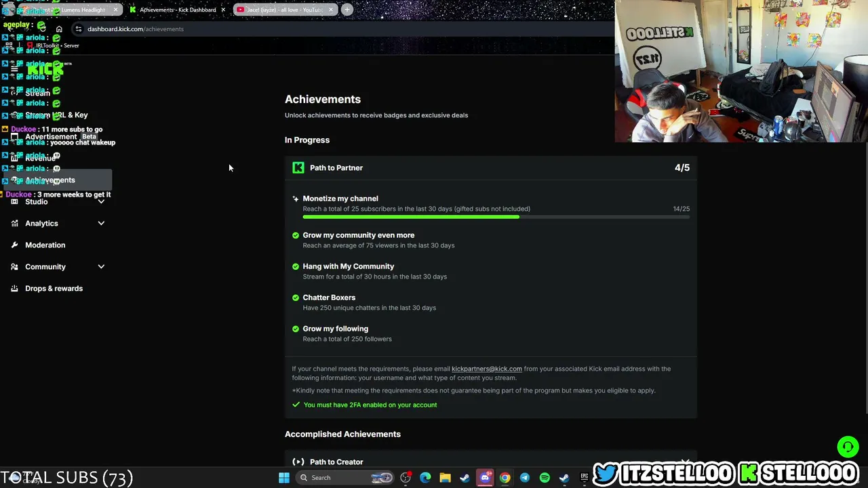Click the IRLToolkit - Server bookmark

coord(54,45)
